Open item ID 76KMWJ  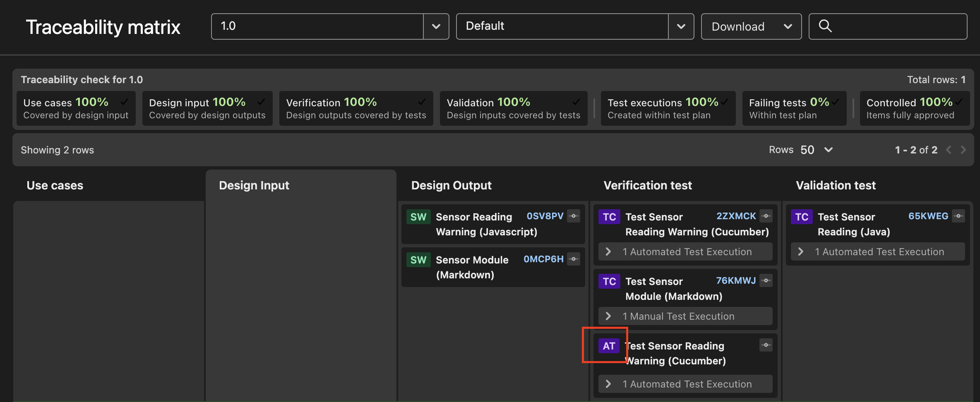[x=736, y=280]
